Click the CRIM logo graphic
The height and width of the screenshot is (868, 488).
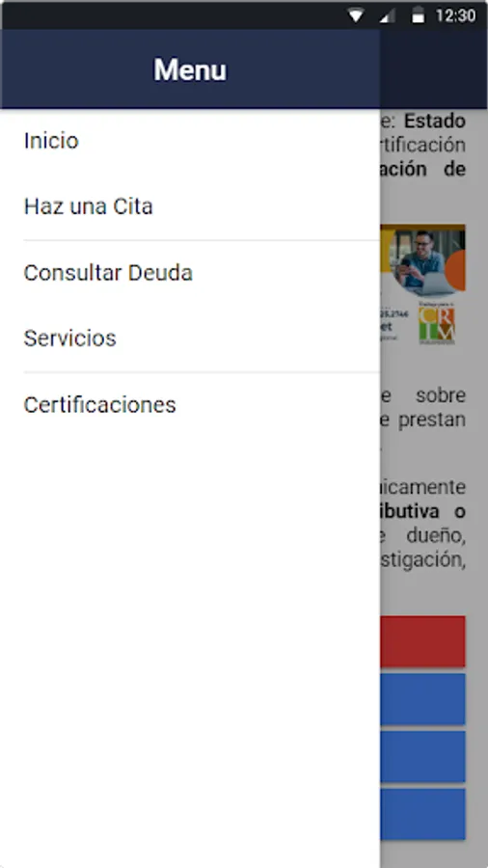pos(437,324)
